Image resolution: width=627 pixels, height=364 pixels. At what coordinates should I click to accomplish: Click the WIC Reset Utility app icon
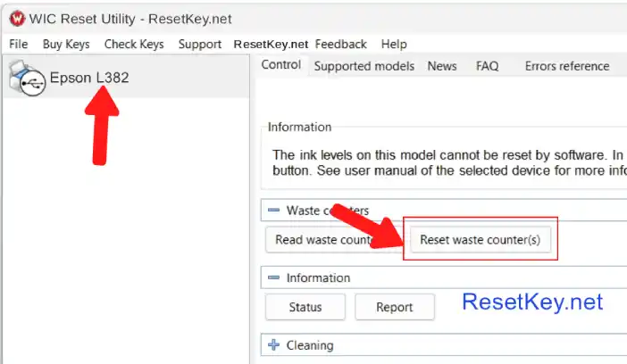click(x=15, y=16)
